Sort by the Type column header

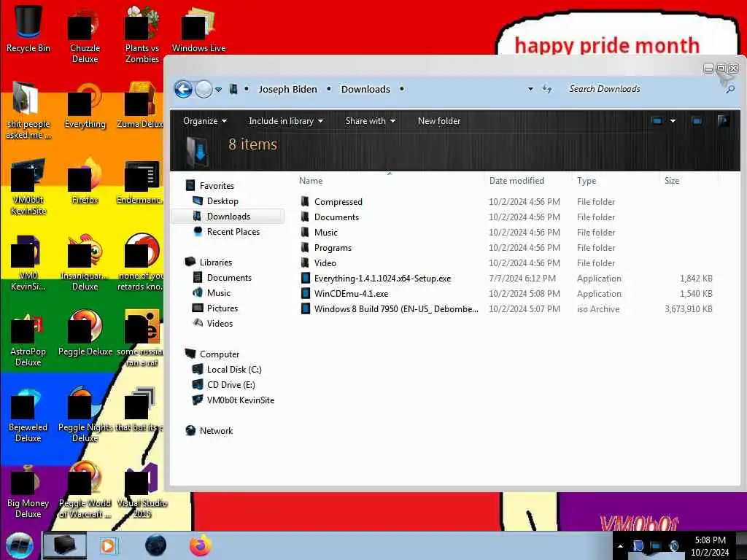587,181
